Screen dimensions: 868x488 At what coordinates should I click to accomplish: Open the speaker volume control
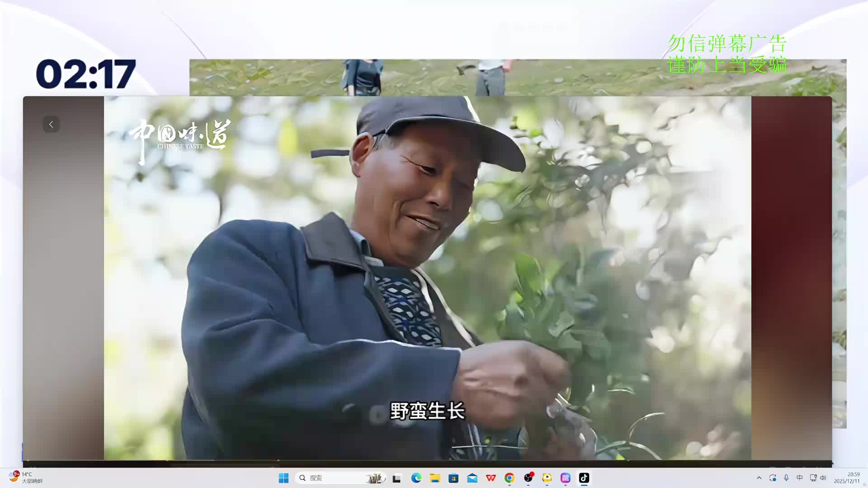pos(823,478)
